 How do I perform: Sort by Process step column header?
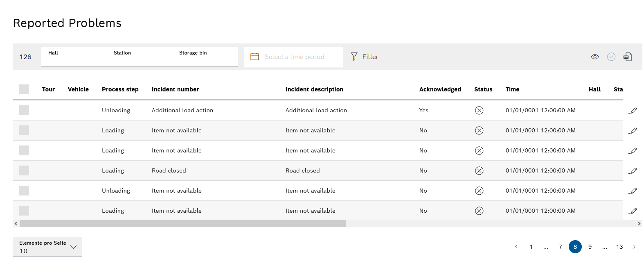[120, 89]
